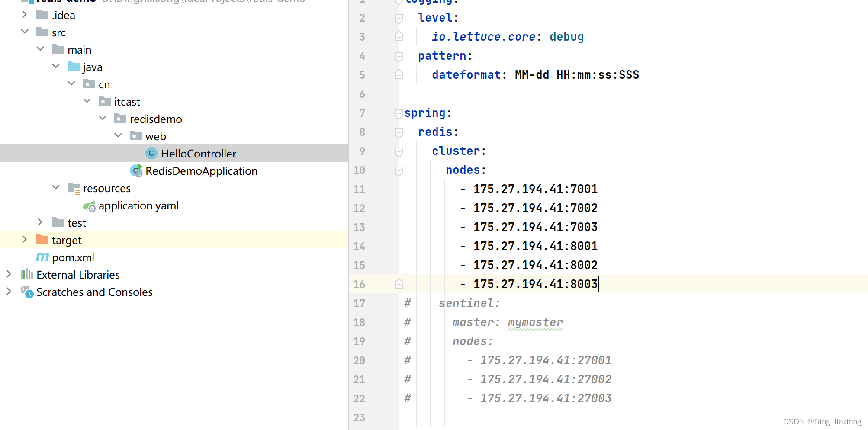Select the redisdemo package label

coord(156,119)
